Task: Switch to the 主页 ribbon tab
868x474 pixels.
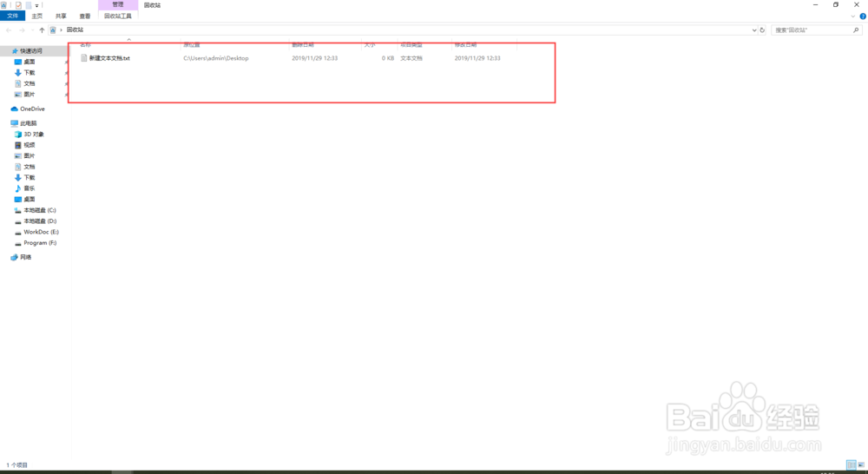Action: [37, 16]
